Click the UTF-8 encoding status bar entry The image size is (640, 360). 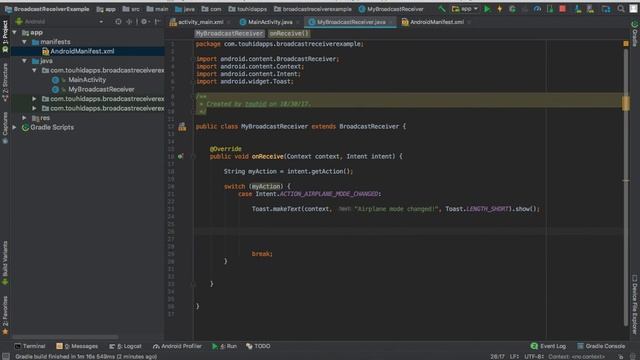coord(534,356)
